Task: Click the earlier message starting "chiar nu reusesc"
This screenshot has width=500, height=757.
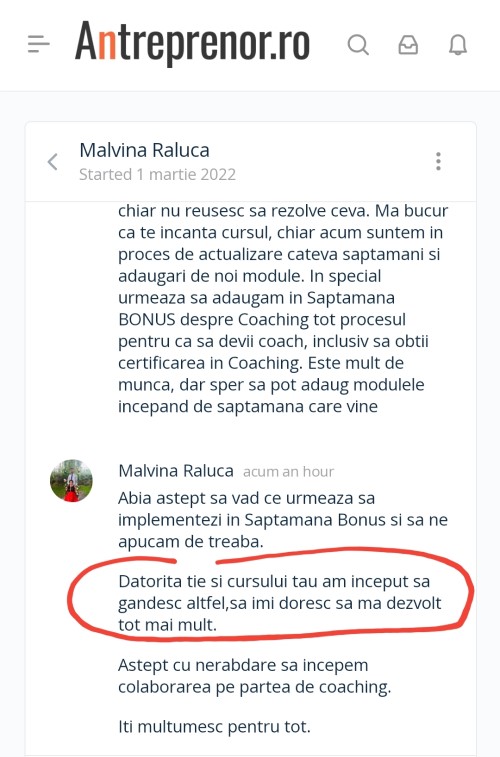Action: pyautogui.click(x=283, y=308)
